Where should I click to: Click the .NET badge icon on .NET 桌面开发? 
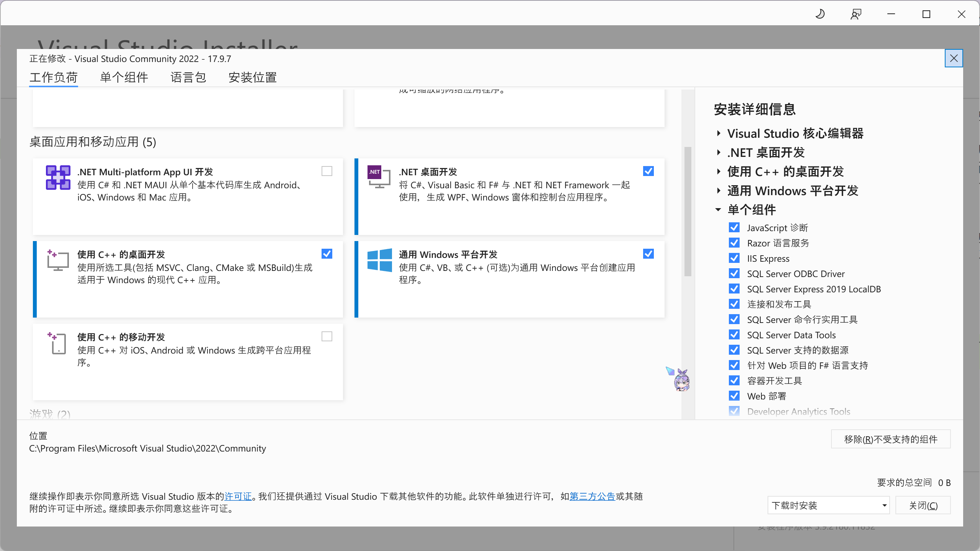point(374,172)
